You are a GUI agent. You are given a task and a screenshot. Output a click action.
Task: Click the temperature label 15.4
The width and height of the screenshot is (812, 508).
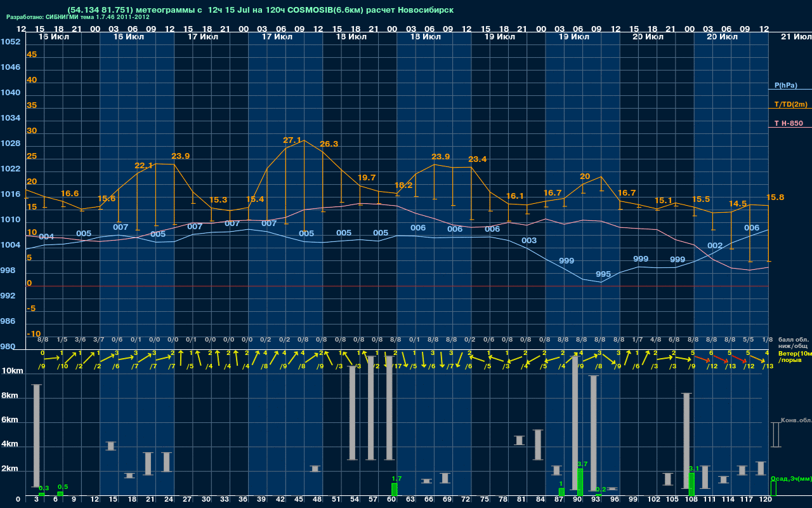255,199
